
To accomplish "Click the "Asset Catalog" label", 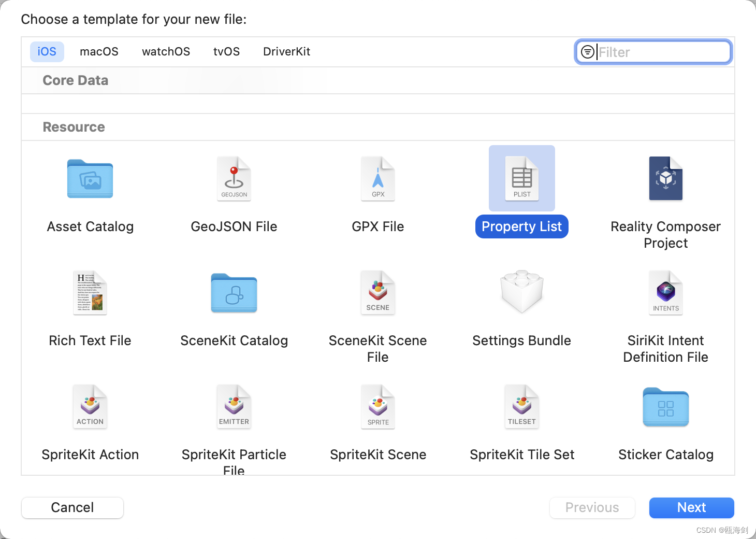I will tap(90, 226).
